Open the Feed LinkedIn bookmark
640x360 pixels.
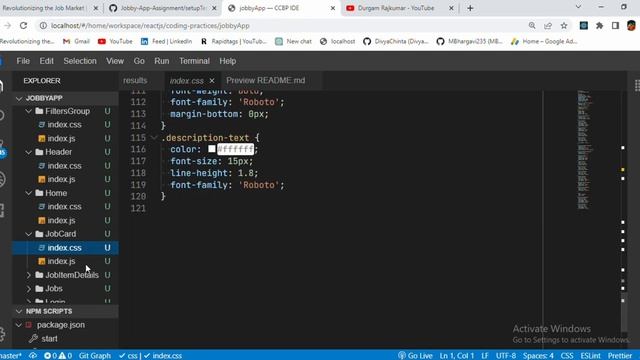pyautogui.click(x=166, y=41)
